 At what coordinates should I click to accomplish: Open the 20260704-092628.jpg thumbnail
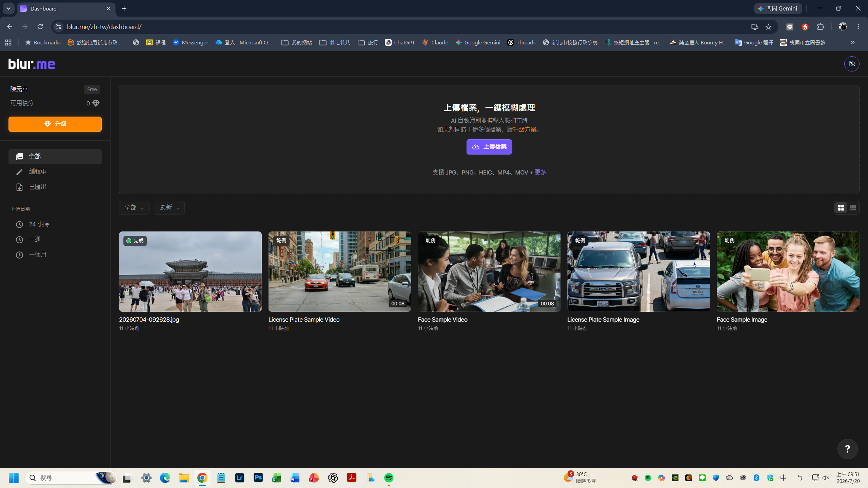pos(190,271)
